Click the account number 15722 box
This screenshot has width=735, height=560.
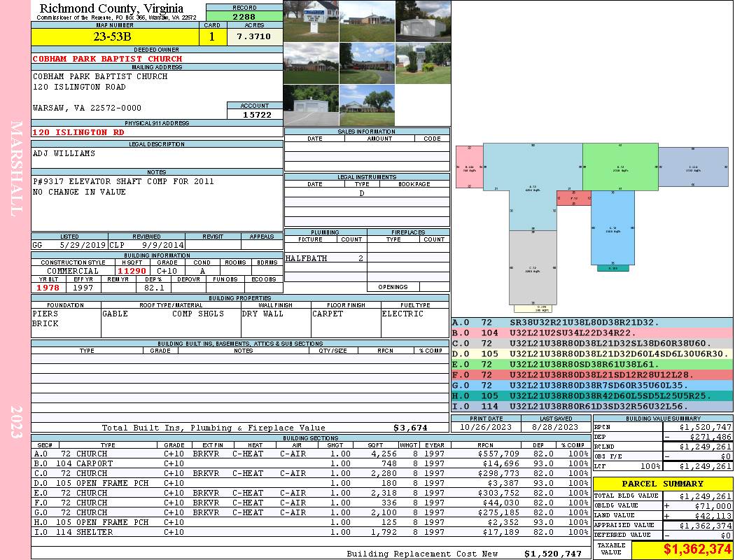coord(255,114)
